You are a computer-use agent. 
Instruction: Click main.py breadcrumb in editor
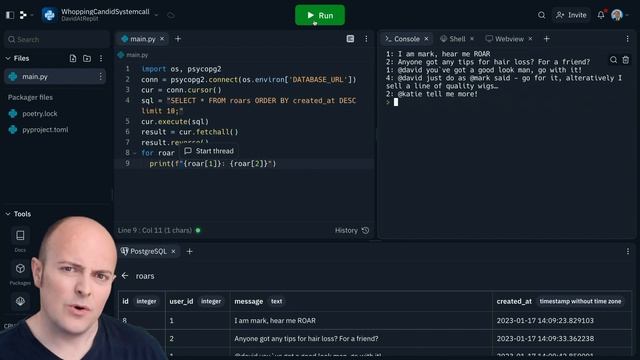tap(133, 55)
